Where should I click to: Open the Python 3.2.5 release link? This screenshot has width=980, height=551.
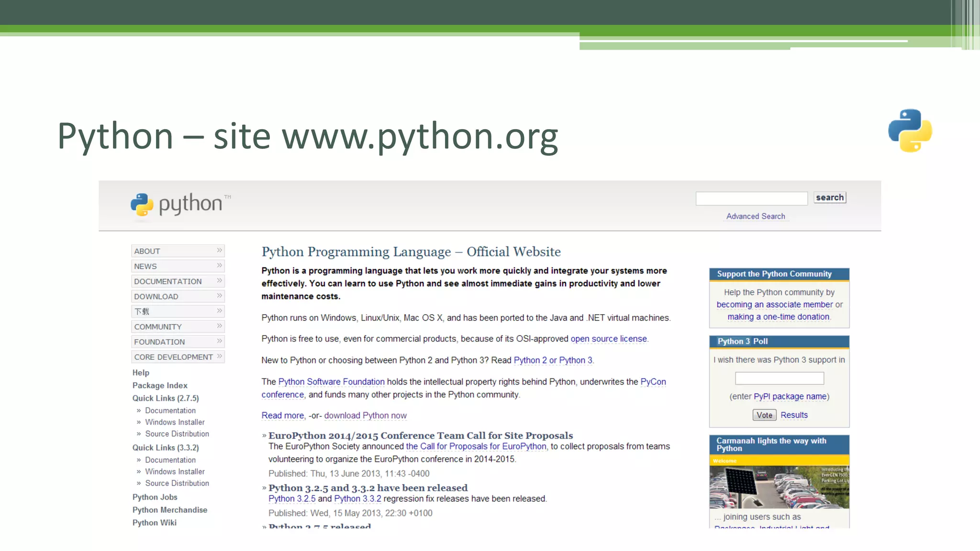click(x=292, y=498)
